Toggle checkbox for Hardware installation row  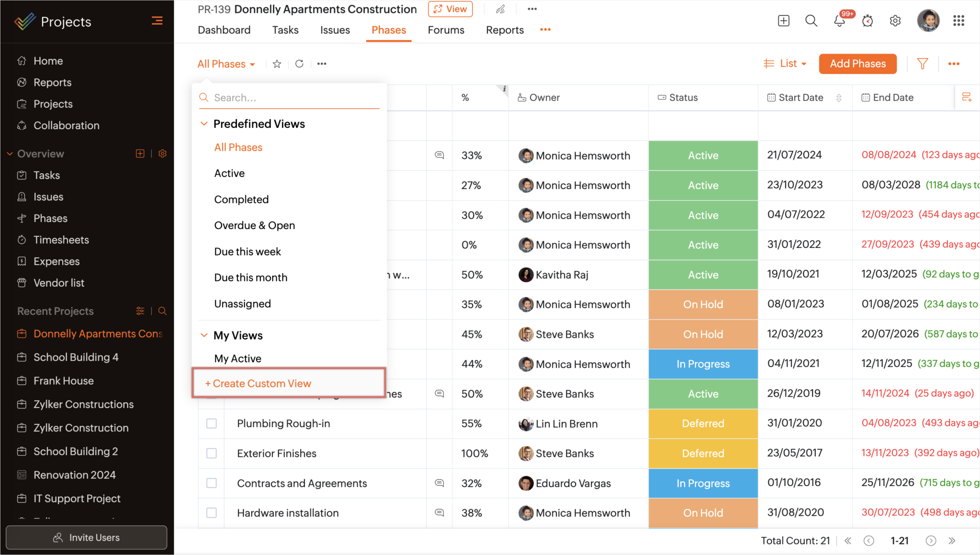point(211,512)
